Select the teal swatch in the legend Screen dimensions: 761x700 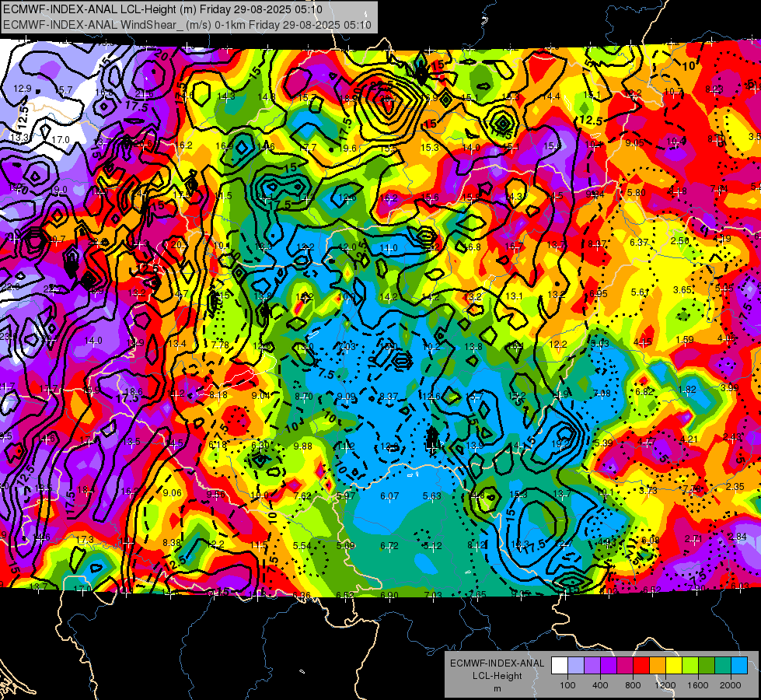[723, 666]
